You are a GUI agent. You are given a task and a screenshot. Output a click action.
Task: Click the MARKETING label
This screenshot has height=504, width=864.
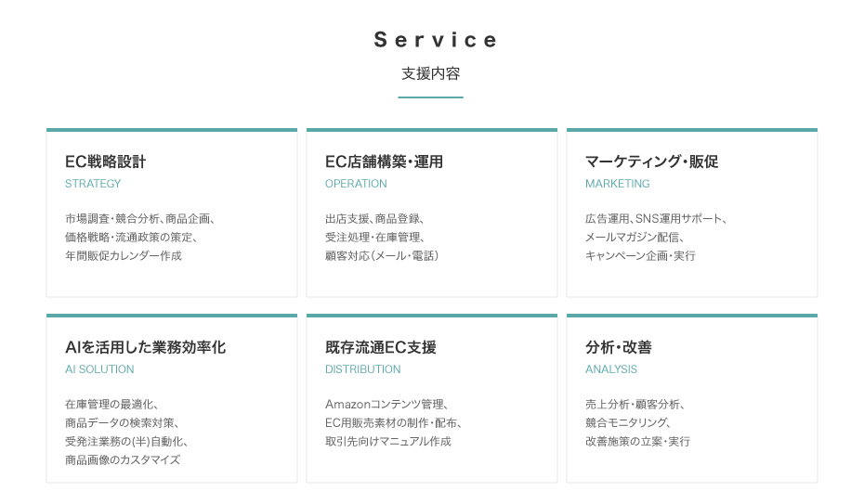(x=617, y=184)
